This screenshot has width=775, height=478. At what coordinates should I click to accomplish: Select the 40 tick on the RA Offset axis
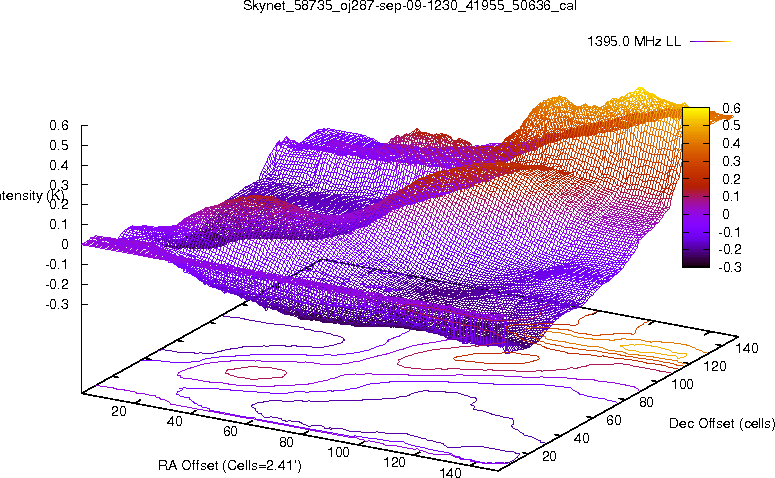(174, 421)
